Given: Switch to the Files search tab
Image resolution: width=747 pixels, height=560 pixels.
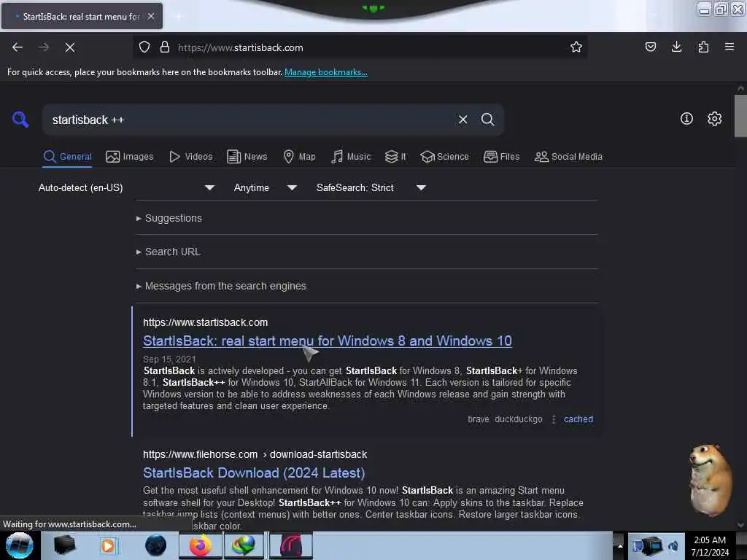Looking at the screenshot, I should coord(501,157).
